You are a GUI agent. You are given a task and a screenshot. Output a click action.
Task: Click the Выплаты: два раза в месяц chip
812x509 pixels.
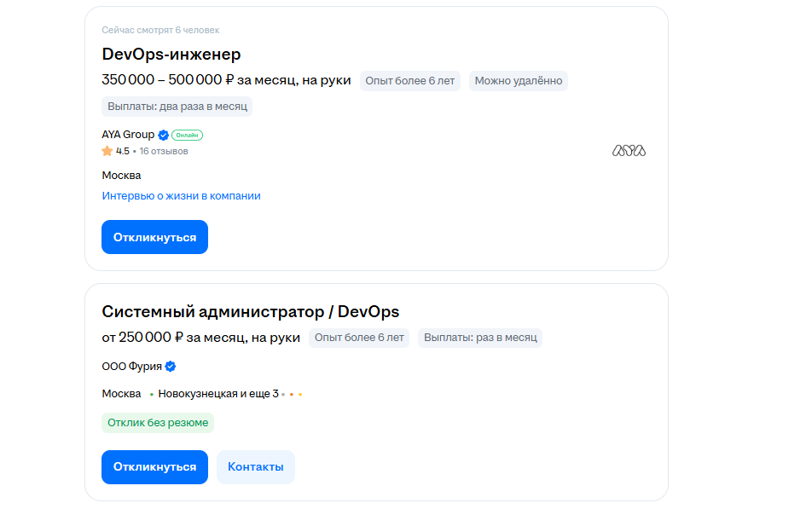click(177, 106)
